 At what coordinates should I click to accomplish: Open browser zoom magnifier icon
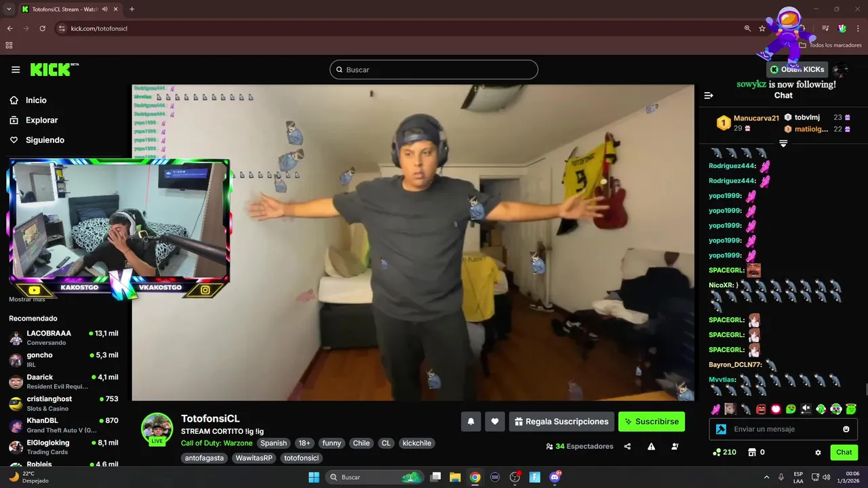point(747,28)
